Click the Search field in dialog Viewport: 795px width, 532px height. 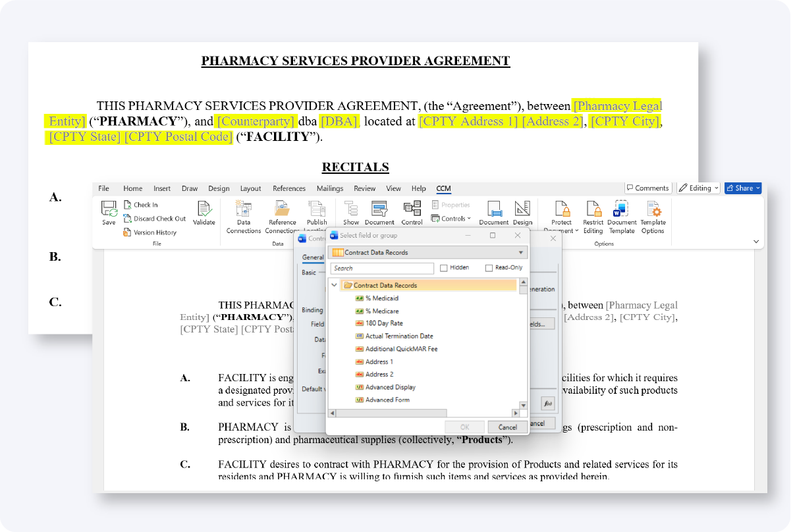point(382,269)
